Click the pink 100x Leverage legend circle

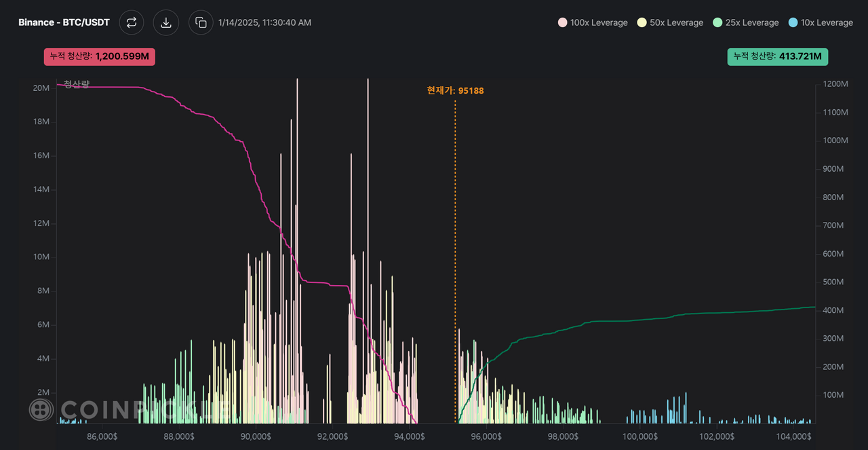tap(562, 22)
